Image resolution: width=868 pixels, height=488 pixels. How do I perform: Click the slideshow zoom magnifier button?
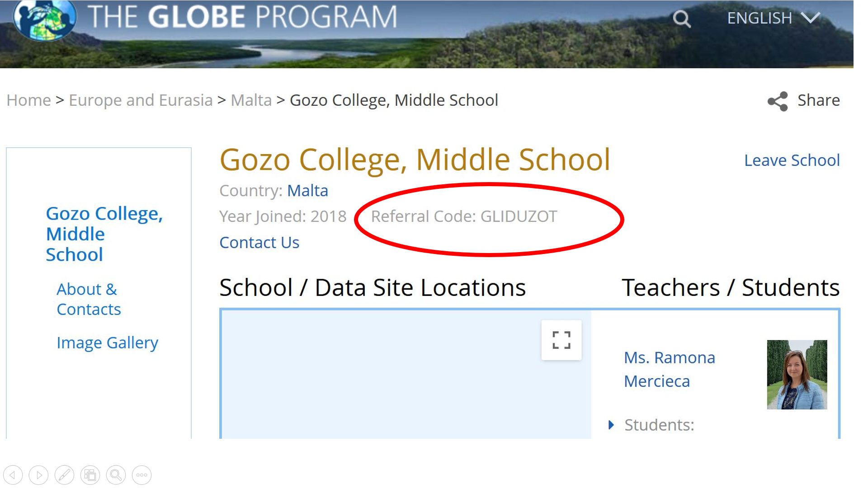coord(116,475)
